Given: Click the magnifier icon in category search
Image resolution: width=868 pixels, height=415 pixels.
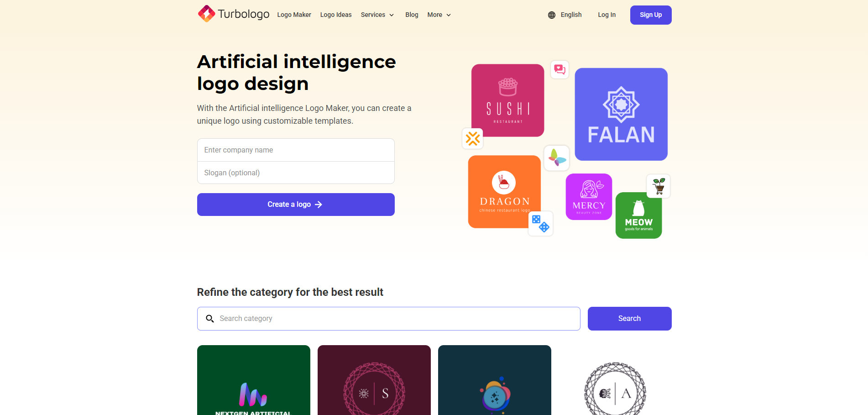Looking at the screenshot, I should click(x=210, y=319).
